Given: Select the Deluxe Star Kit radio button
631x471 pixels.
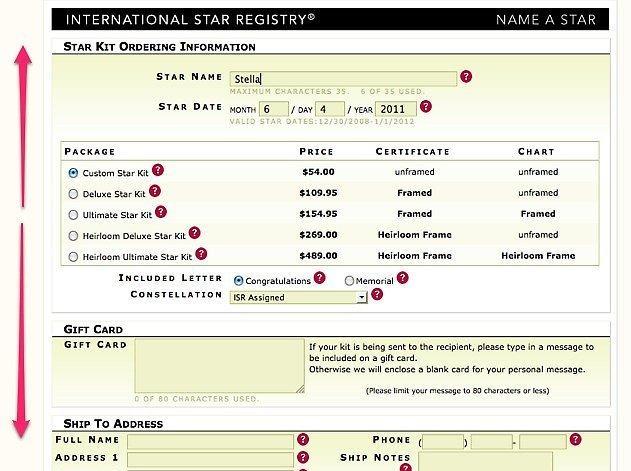Looking at the screenshot, I should 73,194.
